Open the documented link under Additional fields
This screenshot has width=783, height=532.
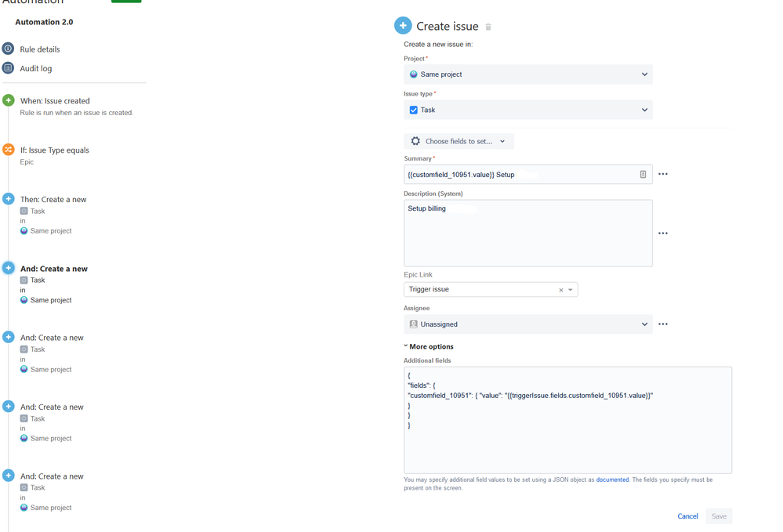tap(612, 480)
